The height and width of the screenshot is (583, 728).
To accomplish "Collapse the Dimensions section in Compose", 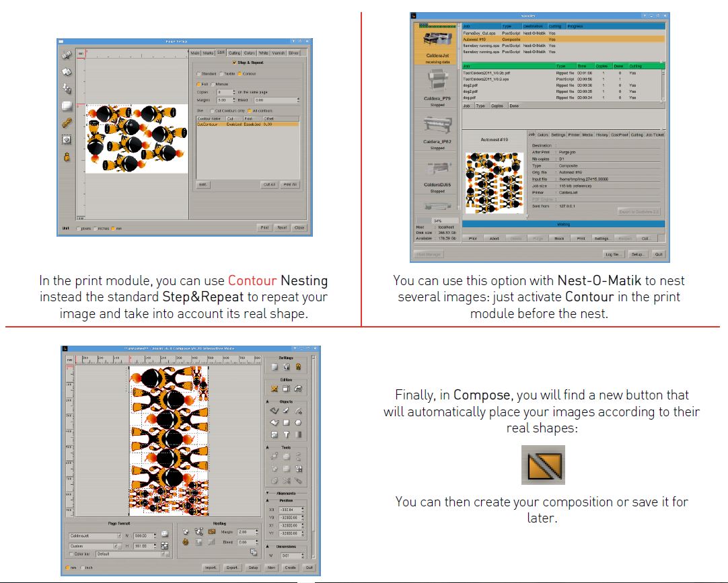I will 267,546.
